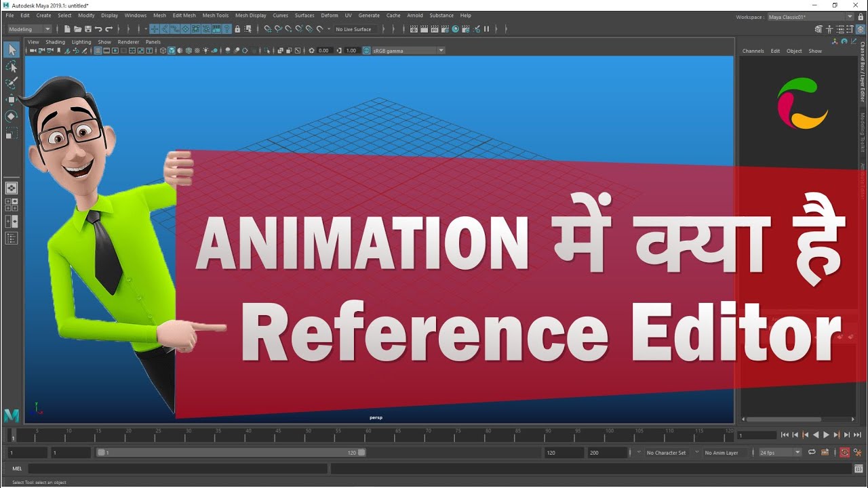The image size is (868, 488).
Task: Click the IPR render icon
Action: (x=435, y=29)
